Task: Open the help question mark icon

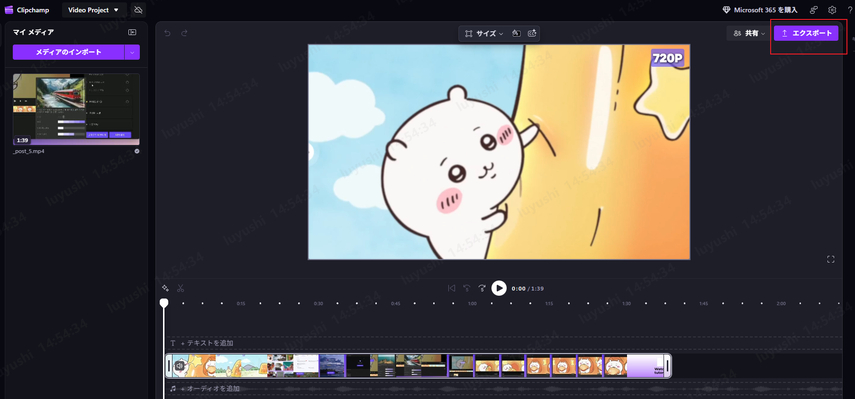Action: click(x=851, y=10)
